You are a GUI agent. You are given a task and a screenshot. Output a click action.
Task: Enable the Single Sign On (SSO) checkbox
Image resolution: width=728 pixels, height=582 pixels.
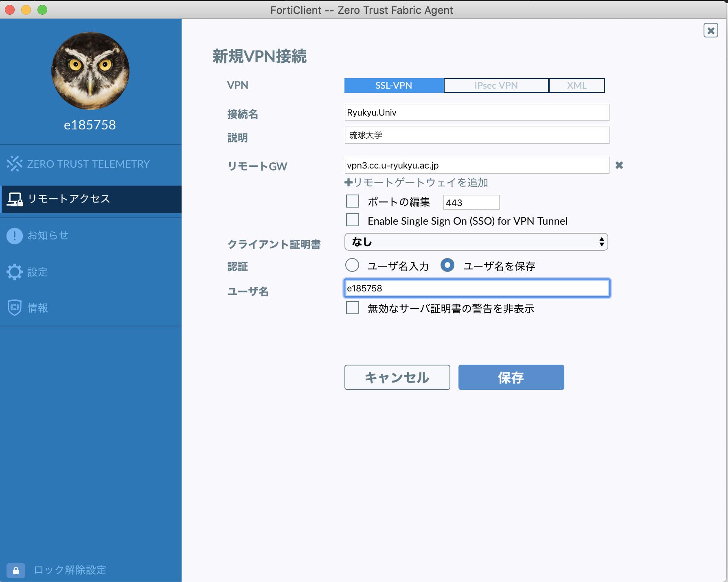353,220
